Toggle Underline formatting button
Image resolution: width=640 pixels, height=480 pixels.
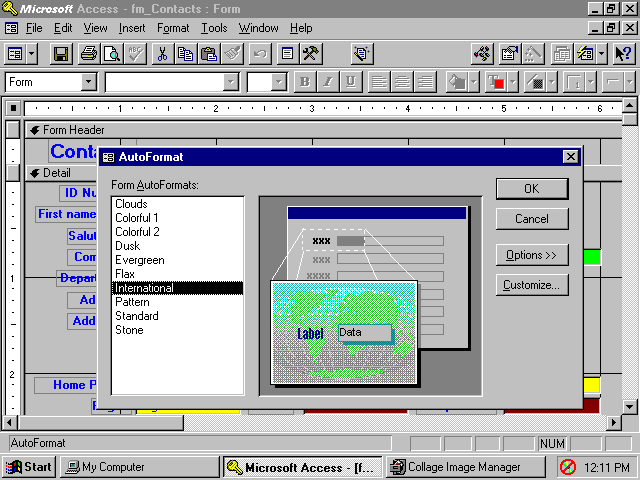click(x=351, y=82)
